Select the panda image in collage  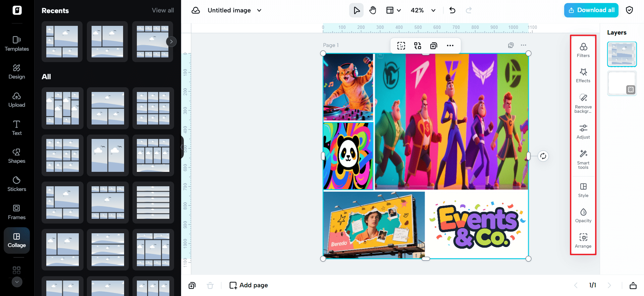pos(348,156)
